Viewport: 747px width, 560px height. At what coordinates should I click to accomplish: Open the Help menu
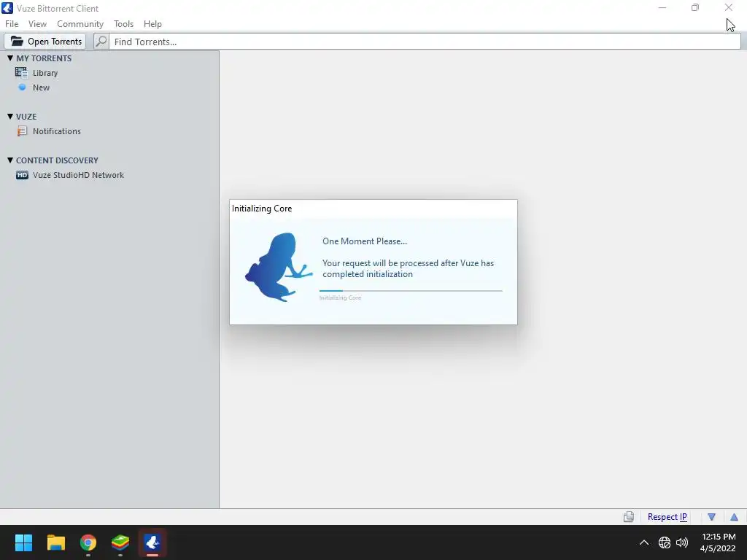(152, 24)
